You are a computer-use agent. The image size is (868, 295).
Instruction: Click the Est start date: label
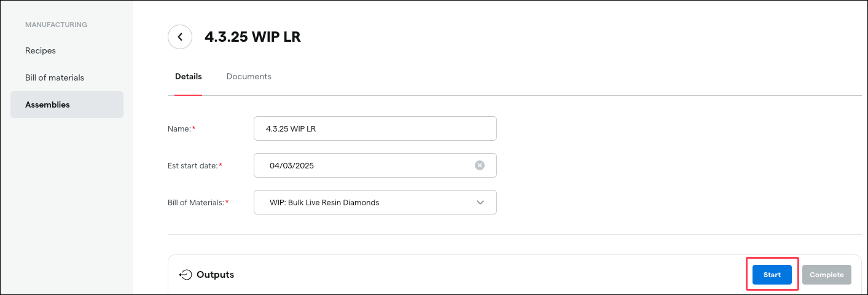[195, 165]
